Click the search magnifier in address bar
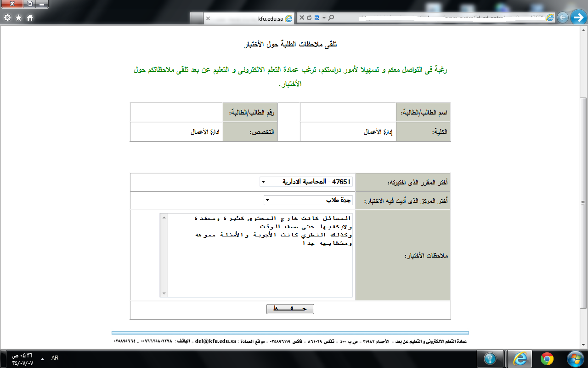The width and height of the screenshot is (588, 368). click(x=331, y=18)
